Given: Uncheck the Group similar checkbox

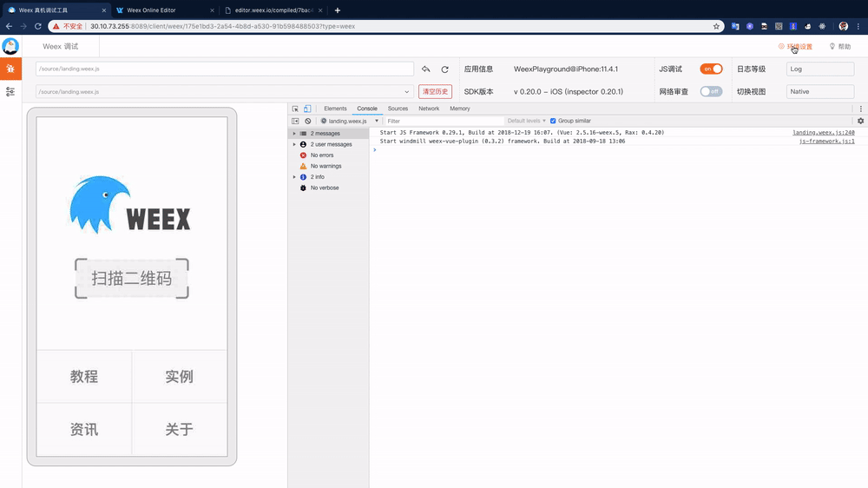Looking at the screenshot, I should 552,121.
